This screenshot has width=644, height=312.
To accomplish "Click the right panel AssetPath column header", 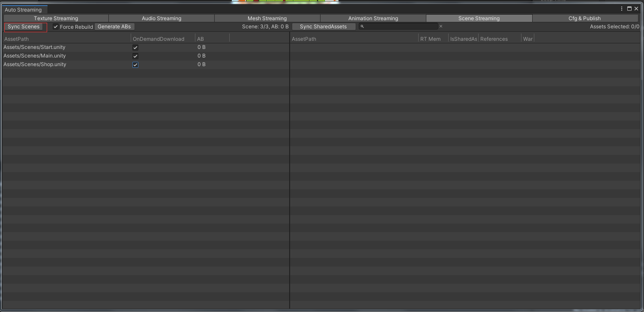I will (354, 39).
